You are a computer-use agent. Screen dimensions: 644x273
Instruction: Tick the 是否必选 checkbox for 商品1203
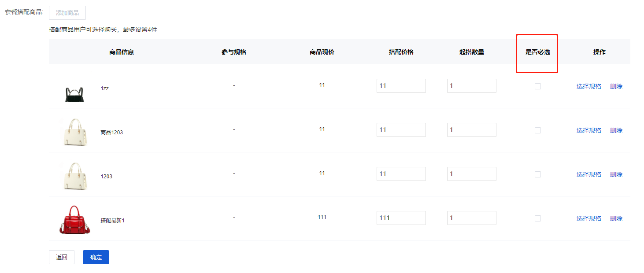[x=538, y=130]
